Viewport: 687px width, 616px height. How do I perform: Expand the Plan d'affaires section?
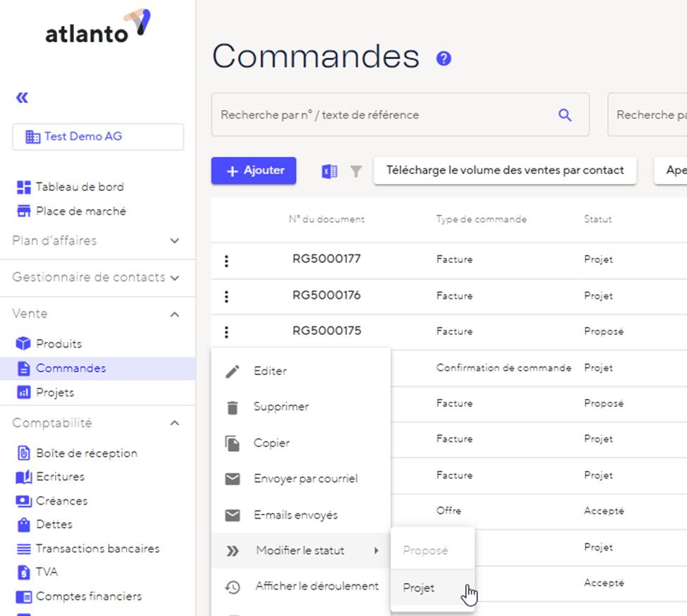pyautogui.click(x=175, y=241)
